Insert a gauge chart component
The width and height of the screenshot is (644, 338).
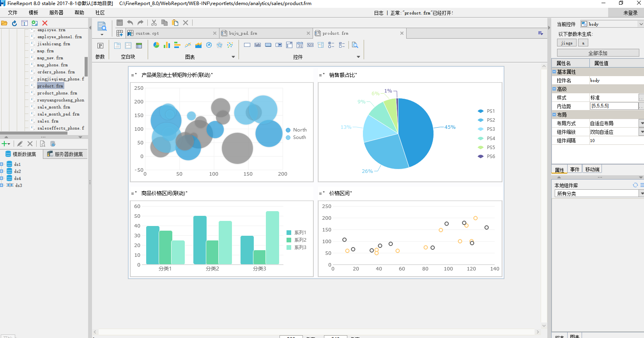point(209,45)
